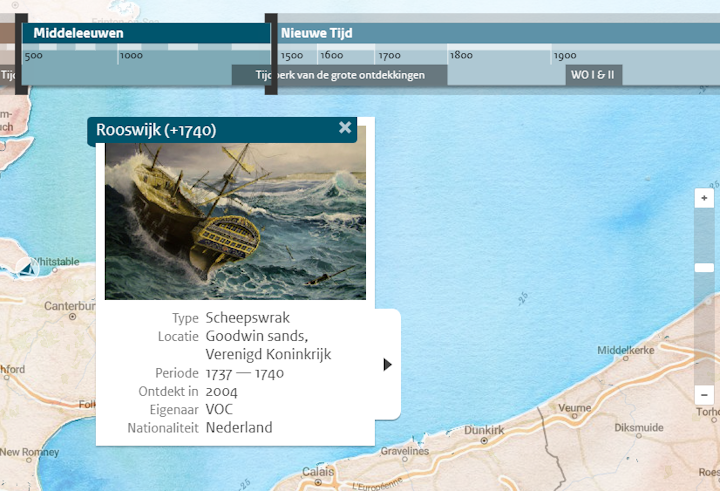Click Canterbury on the map

pos(69,306)
